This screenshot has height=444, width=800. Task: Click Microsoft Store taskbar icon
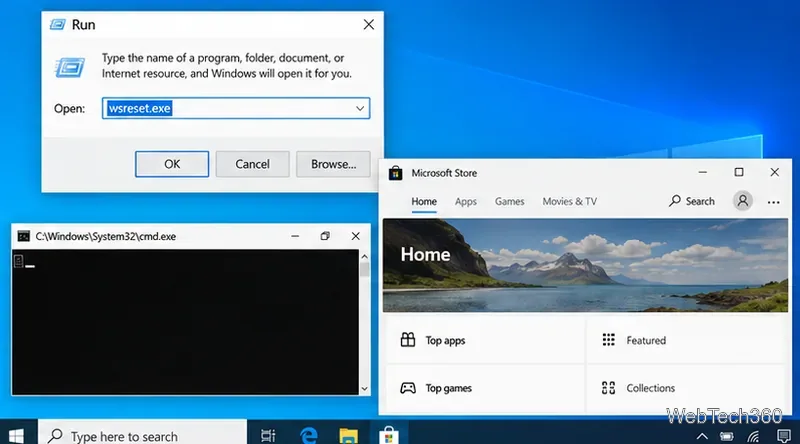[x=389, y=435]
